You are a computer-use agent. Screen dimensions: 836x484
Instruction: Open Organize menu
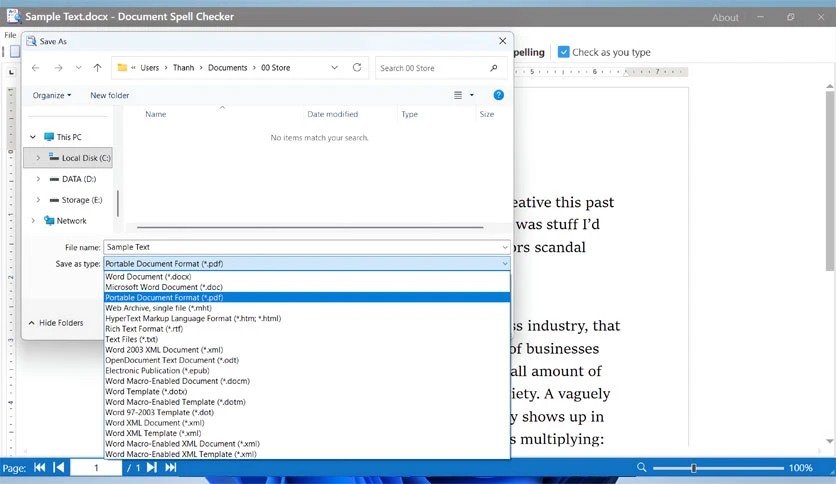[51, 95]
